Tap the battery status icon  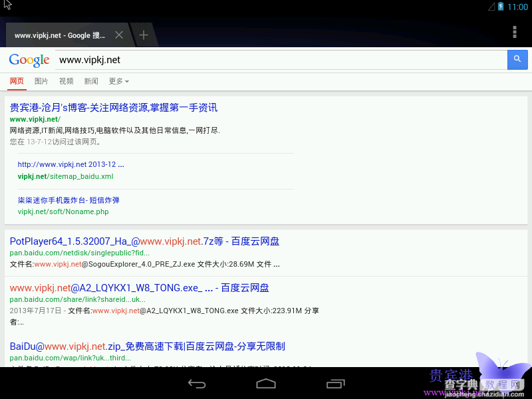click(x=501, y=7)
